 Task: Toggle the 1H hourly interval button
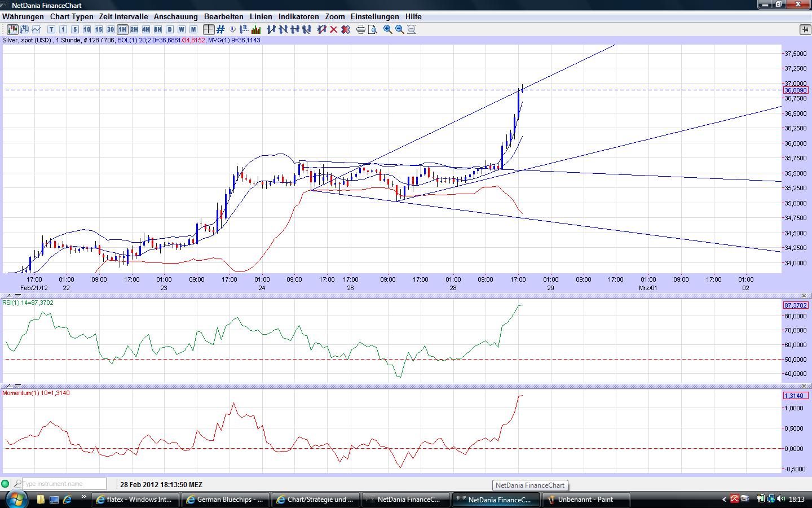pyautogui.click(x=122, y=29)
